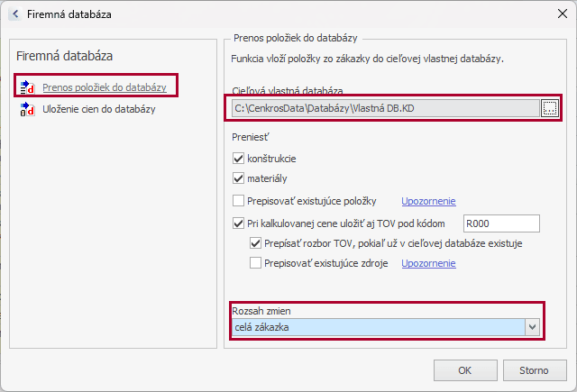Viewport: 577px width, 392px height.
Task: Open Uloženie cien do databázy section
Action: [98, 110]
